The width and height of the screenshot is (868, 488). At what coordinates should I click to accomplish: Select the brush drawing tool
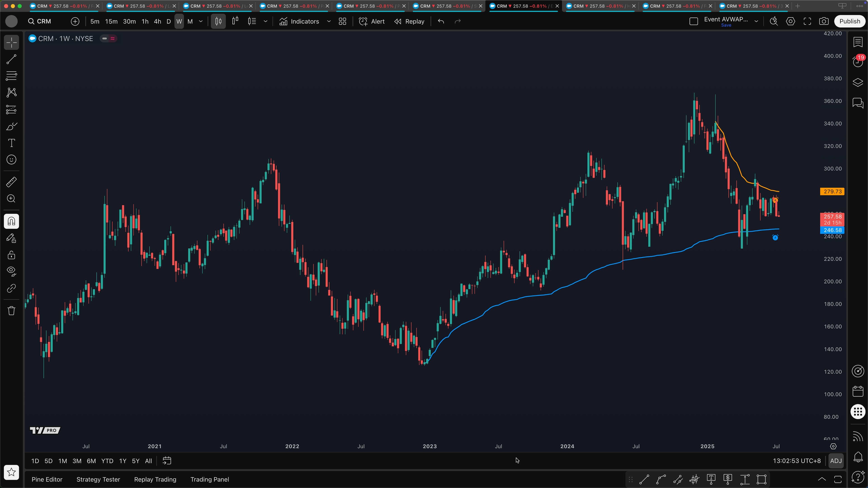coord(12,126)
